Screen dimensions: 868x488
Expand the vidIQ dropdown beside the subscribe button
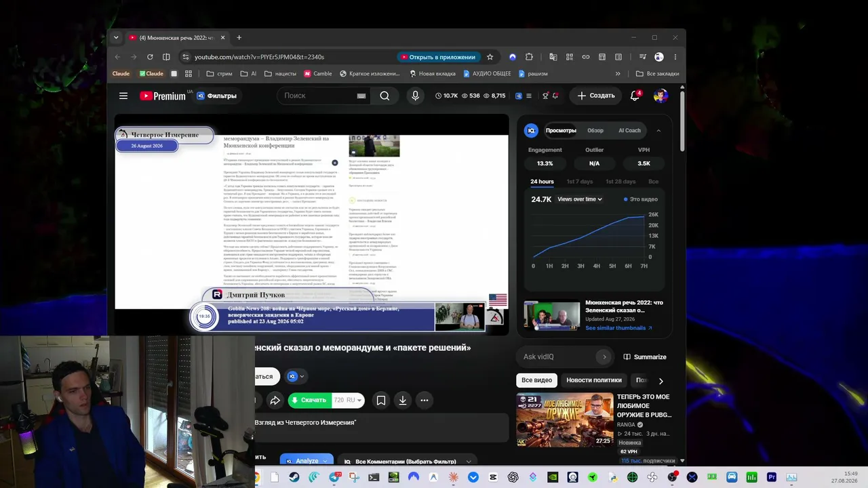coord(296,376)
